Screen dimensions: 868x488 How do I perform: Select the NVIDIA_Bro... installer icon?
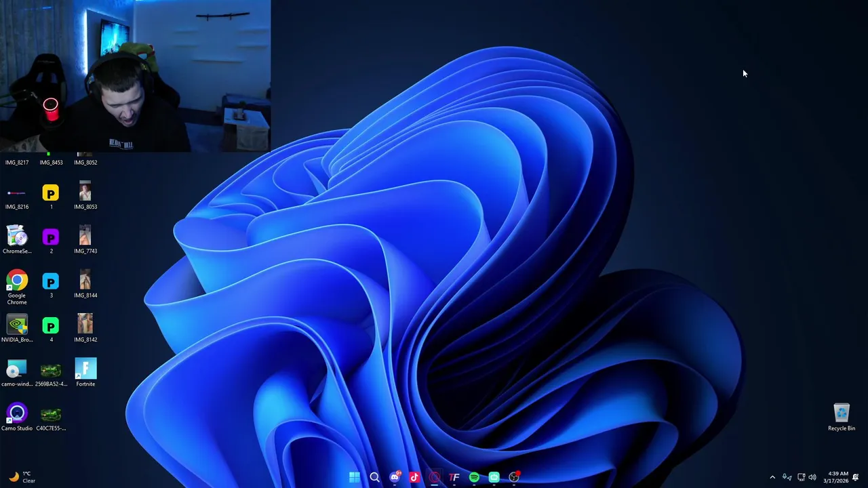click(x=17, y=325)
